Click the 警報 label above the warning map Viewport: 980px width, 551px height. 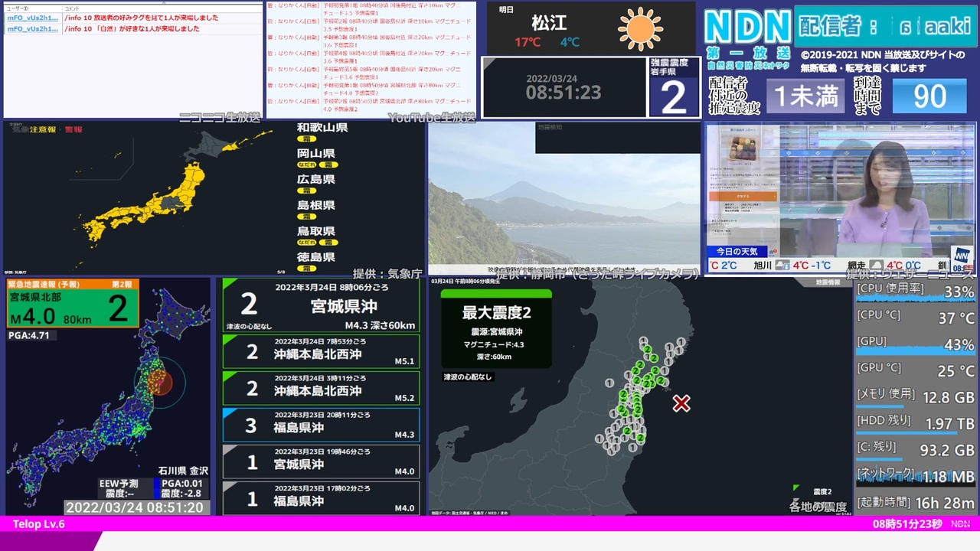pyautogui.click(x=73, y=129)
